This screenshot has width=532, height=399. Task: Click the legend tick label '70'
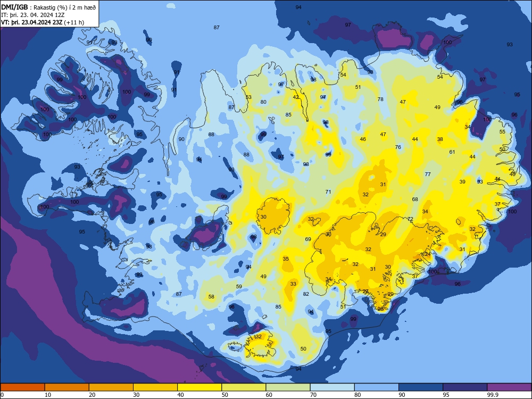point(313,395)
